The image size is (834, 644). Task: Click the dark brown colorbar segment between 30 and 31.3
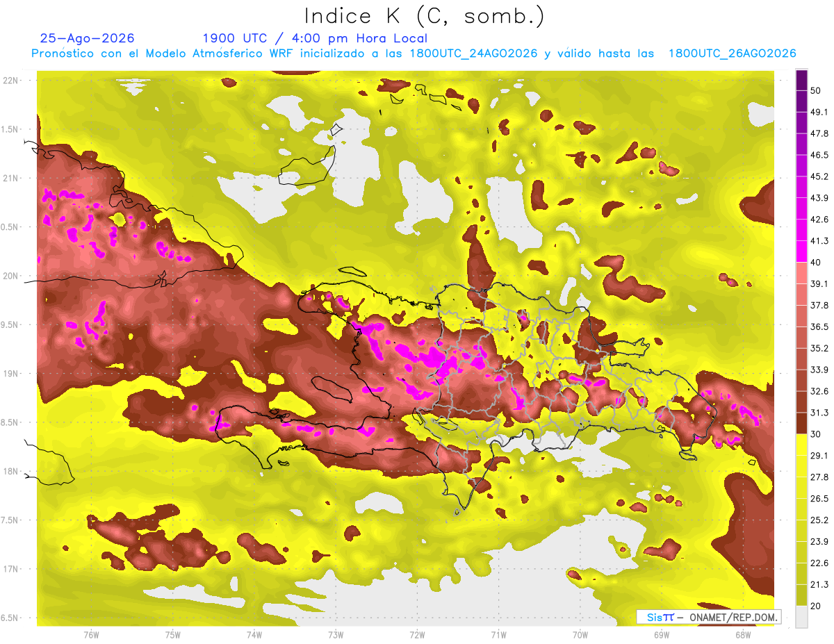[801, 423]
